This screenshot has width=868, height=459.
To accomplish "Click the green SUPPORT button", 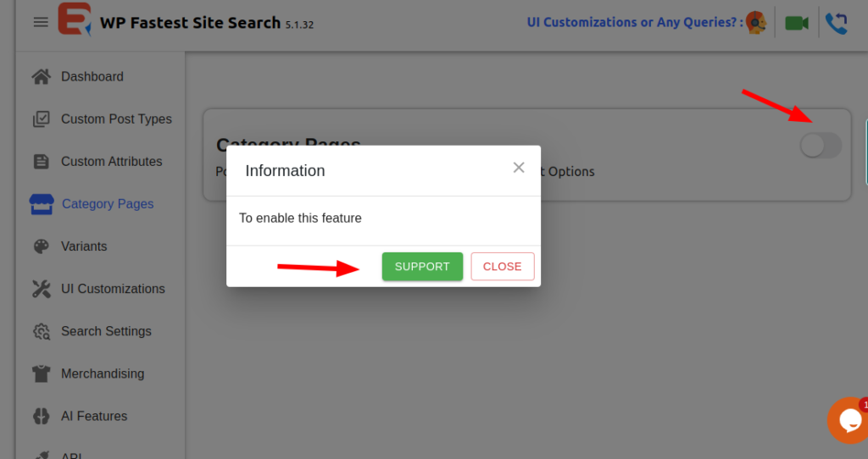I will coord(422,266).
